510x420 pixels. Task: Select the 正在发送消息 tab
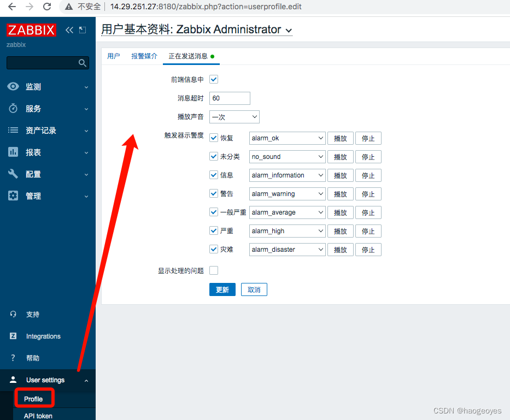(x=191, y=56)
